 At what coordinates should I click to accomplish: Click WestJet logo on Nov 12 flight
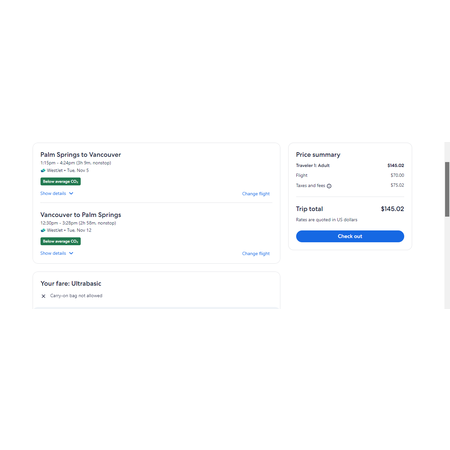click(43, 230)
